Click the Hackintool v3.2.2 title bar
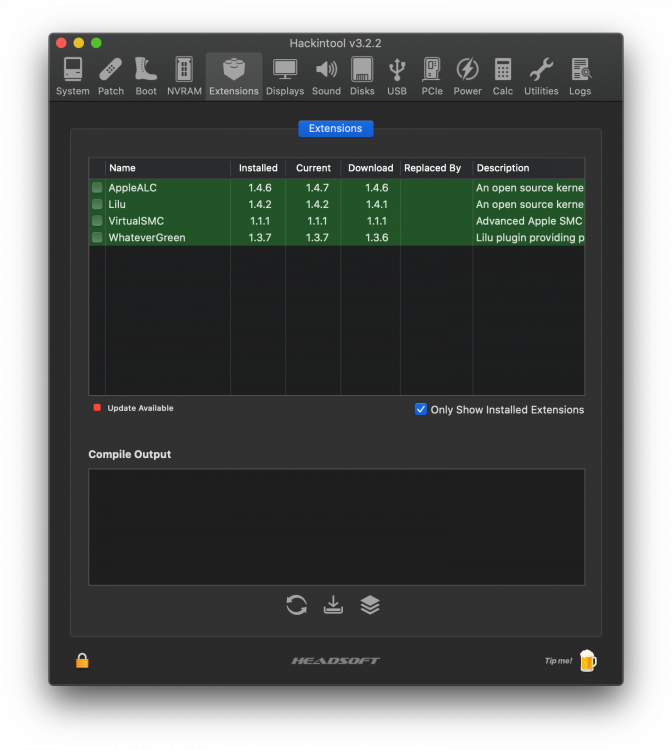Viewport: 672px width, 750px height. [x=335, y=43]
